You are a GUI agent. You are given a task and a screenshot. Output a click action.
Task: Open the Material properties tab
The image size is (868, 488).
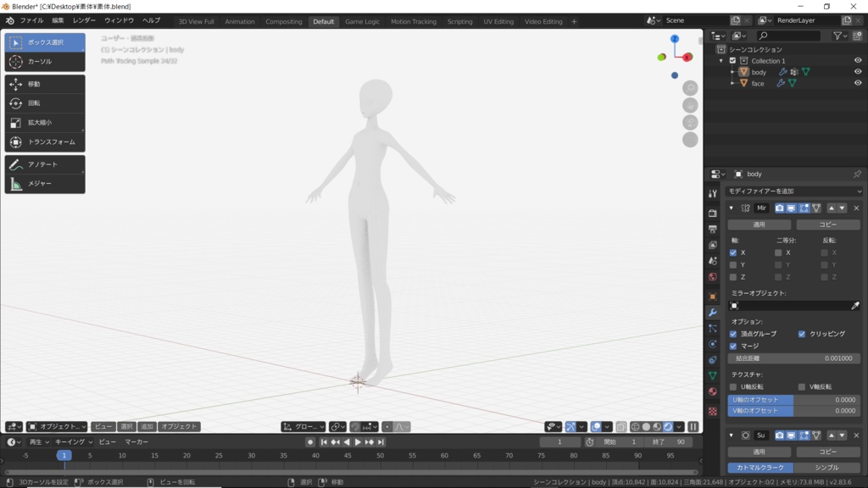[x=712, y=391]
